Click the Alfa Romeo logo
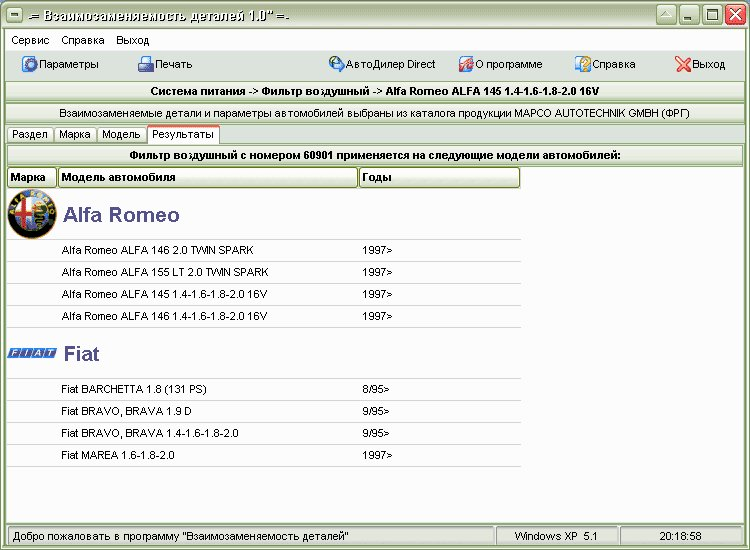The image size is (750, 550). pyautogui.click(x=32, y=214)
